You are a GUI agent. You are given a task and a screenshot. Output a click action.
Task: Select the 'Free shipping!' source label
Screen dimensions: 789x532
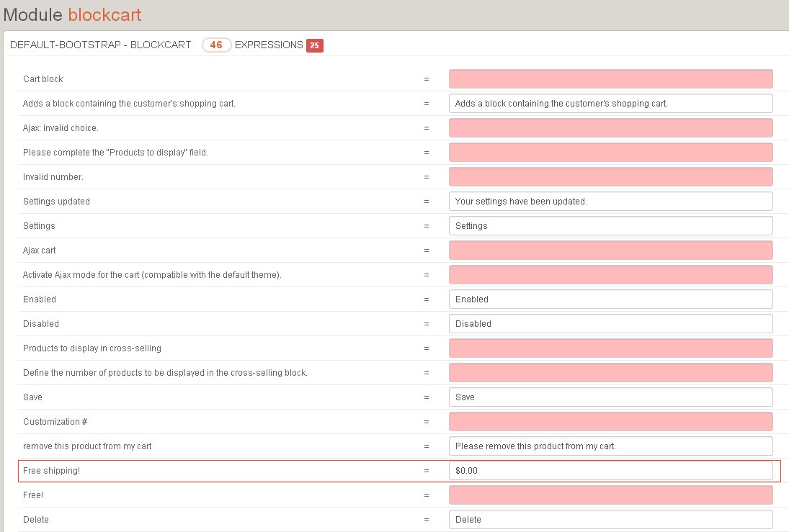coord(51,471)
